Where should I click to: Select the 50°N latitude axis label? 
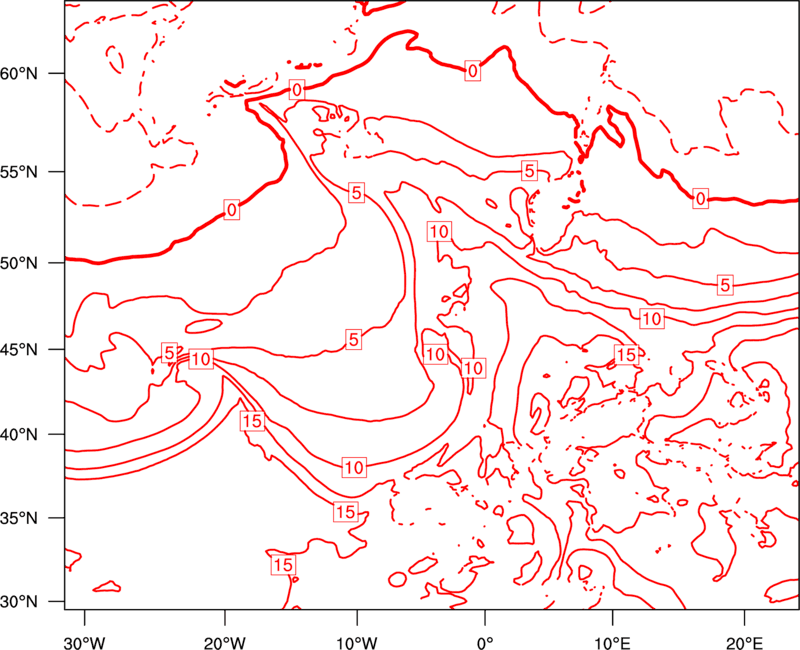pyautogui.click(x=19, y=264)
